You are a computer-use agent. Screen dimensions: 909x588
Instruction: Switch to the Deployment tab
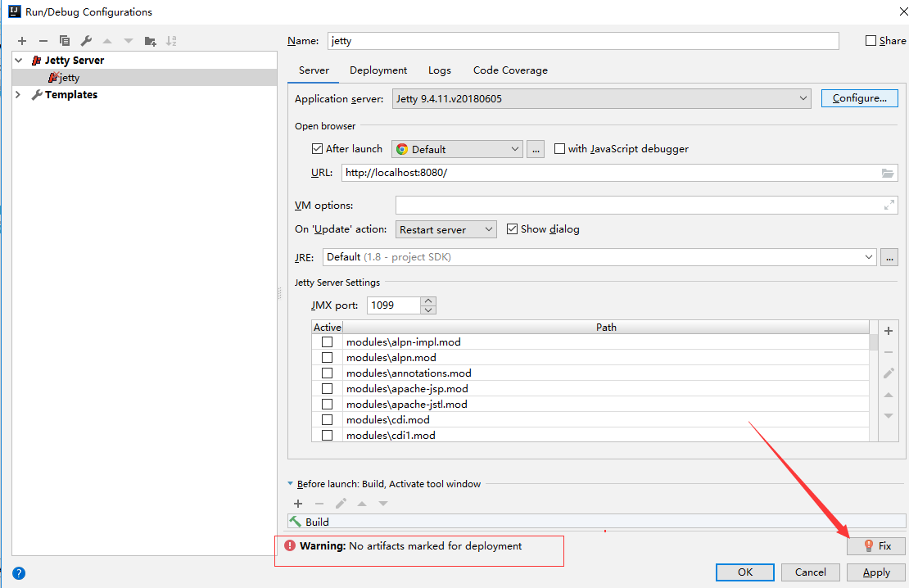378,70
